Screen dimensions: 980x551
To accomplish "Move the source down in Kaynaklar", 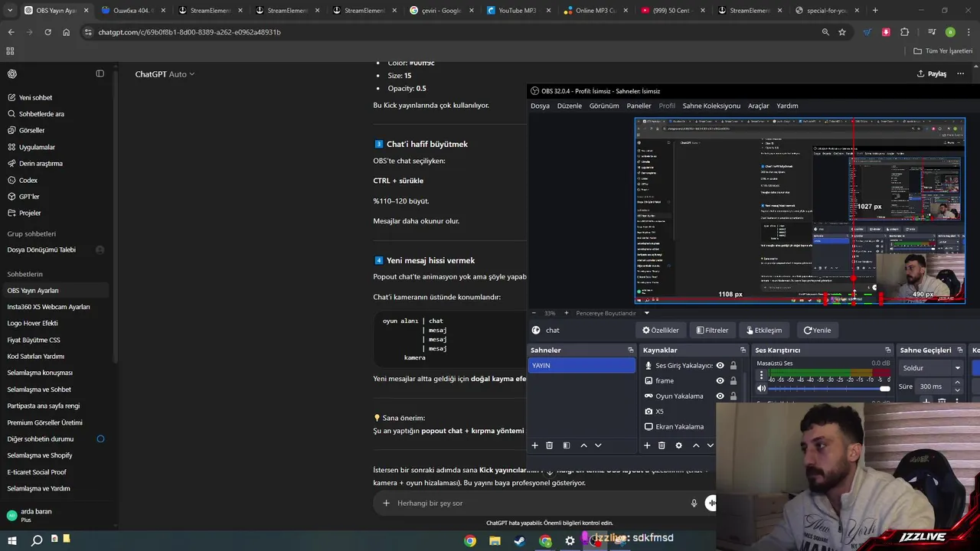I will [710, 445].
